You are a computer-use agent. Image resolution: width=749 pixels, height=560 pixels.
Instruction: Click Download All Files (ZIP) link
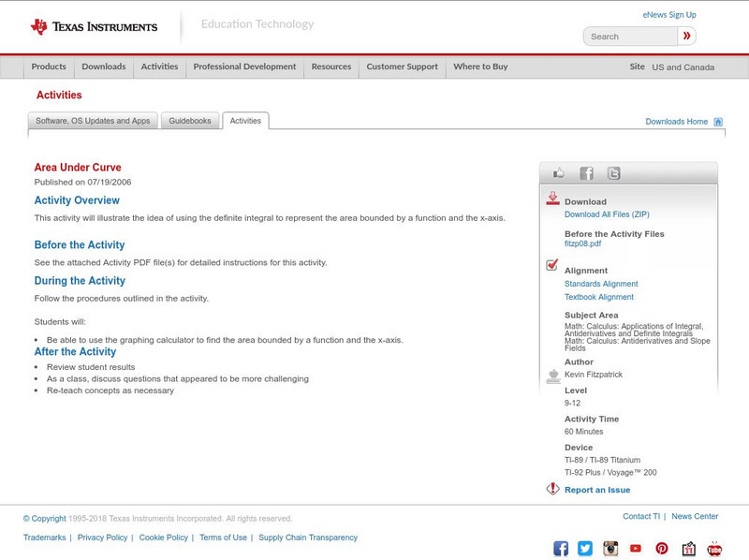click(607, 214)
